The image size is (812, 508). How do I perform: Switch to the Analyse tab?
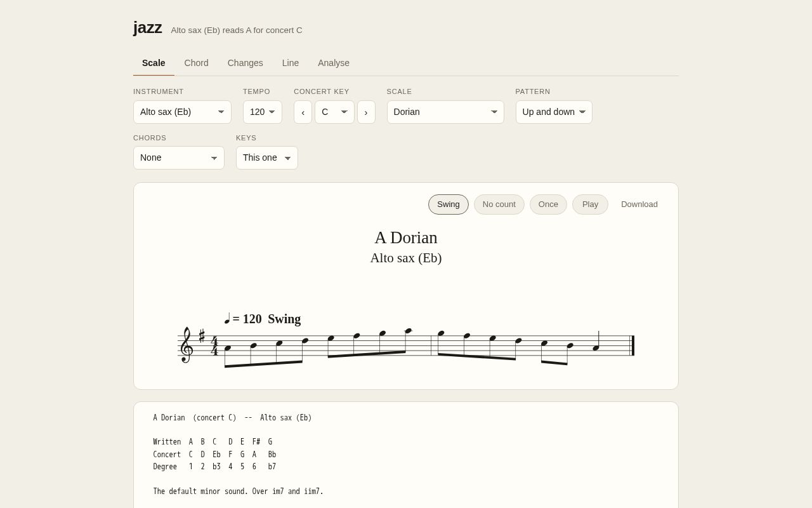point(334,63)
